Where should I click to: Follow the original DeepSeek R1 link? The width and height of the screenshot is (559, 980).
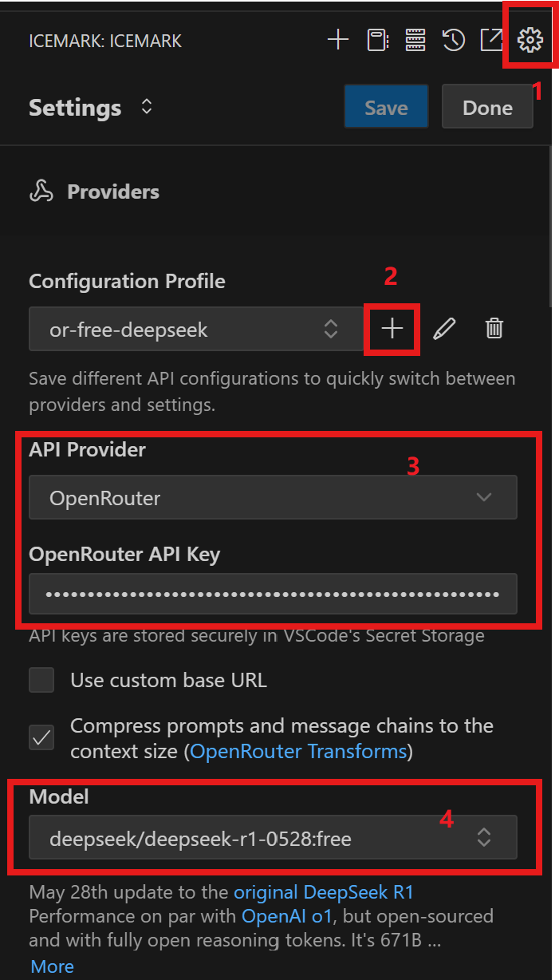pyautogui.click(x=324, y=891)
